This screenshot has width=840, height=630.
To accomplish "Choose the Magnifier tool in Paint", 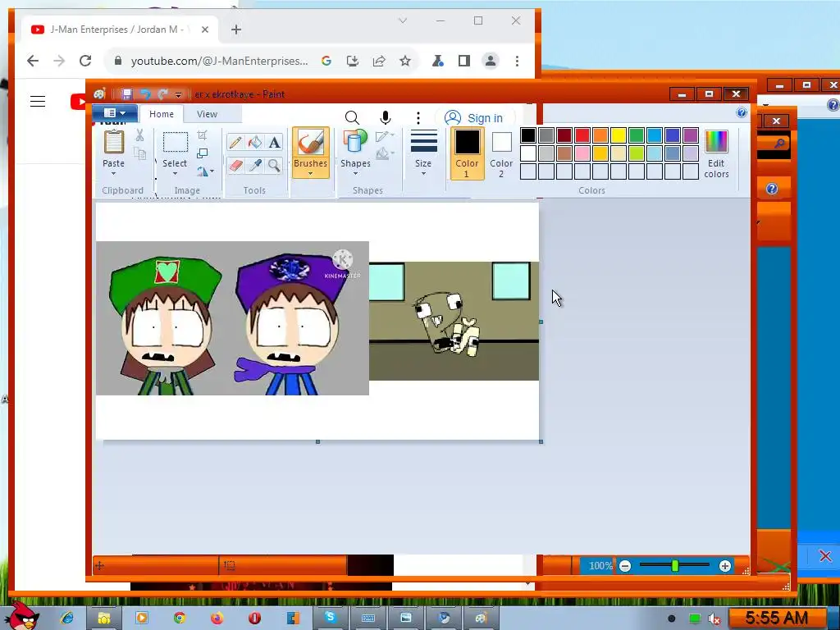I will click(x=274, y=166).
